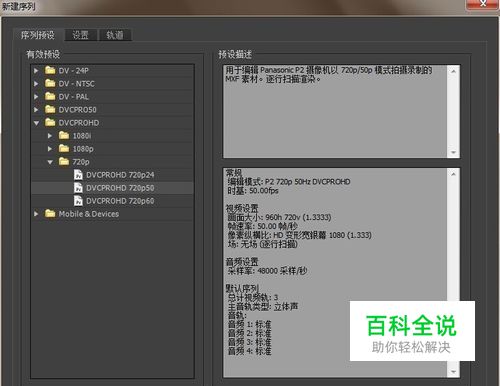Click the 1080p folder icon

coord(64,148)
